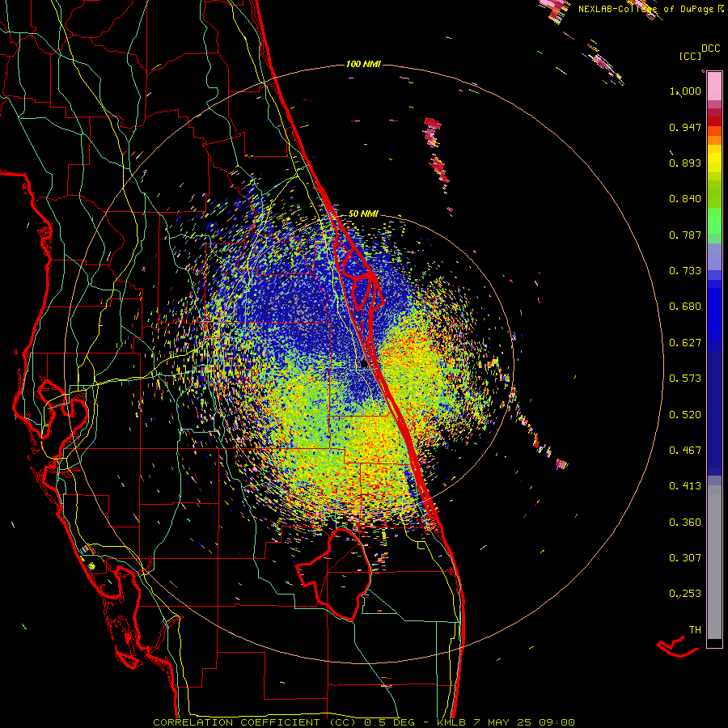Screen dimensions: 728x728
Task: Click the 0.893 legend value
Action: click(685, 163)
